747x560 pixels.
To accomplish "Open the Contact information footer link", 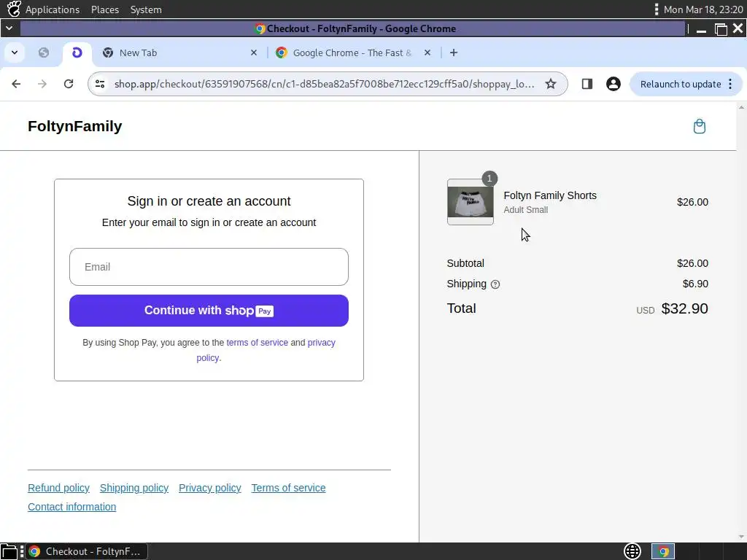I will (72, 507).
